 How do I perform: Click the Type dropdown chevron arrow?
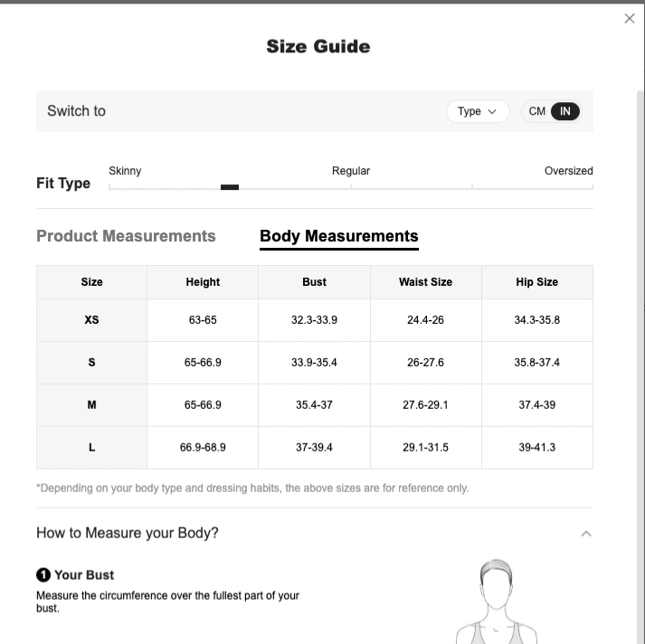pyautogui.click(x=492, y=112)
